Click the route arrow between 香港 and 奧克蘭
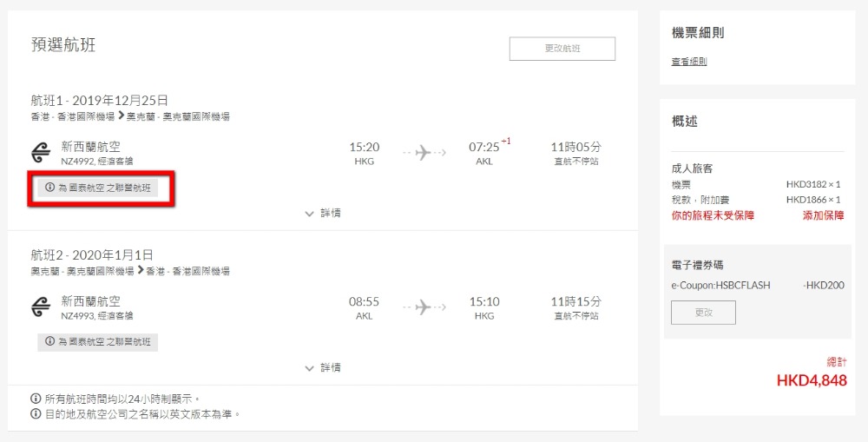The width and height of the screenshot is (868, 442). (121, 116)
